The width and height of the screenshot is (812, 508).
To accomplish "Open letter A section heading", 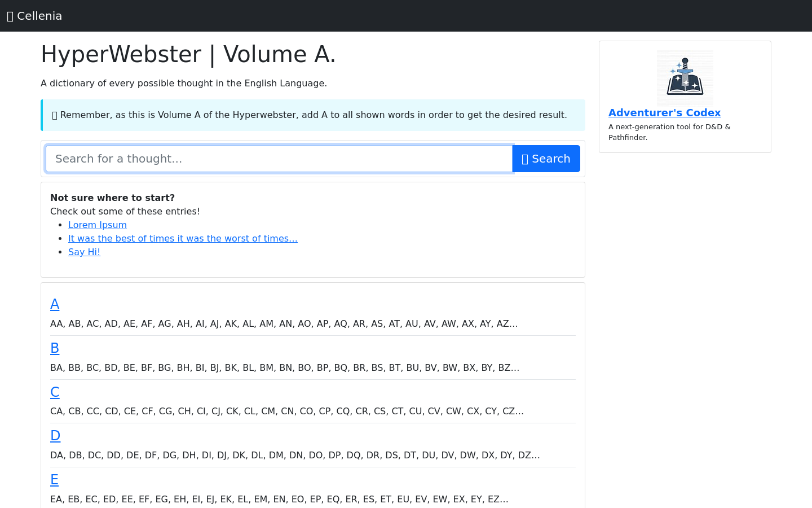I will pyautogui.click(x=55, y=304).
